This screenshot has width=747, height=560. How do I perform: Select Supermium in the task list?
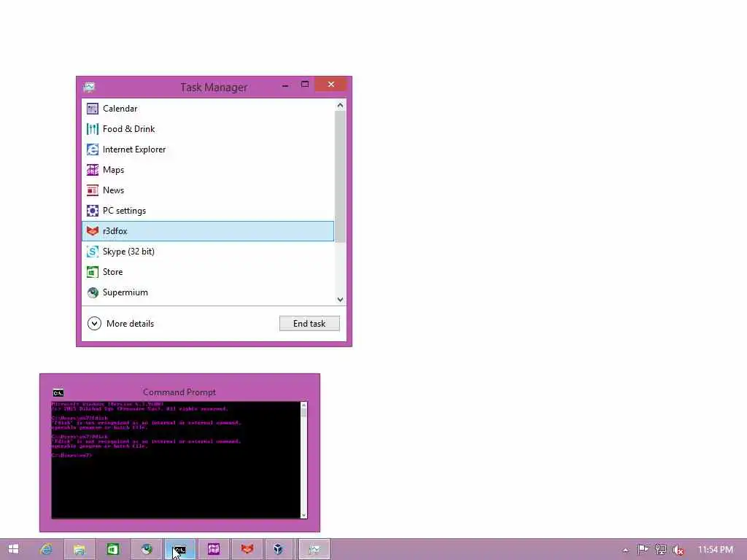(208, 292)
